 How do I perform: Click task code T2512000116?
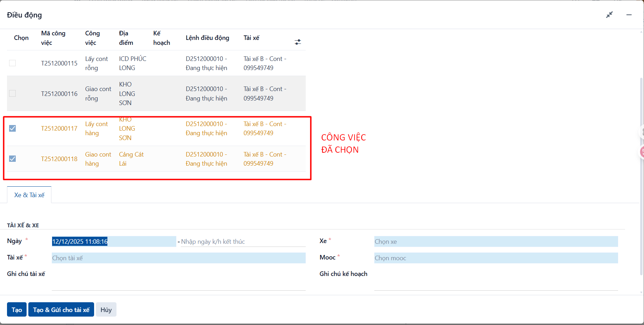(59, 94)
